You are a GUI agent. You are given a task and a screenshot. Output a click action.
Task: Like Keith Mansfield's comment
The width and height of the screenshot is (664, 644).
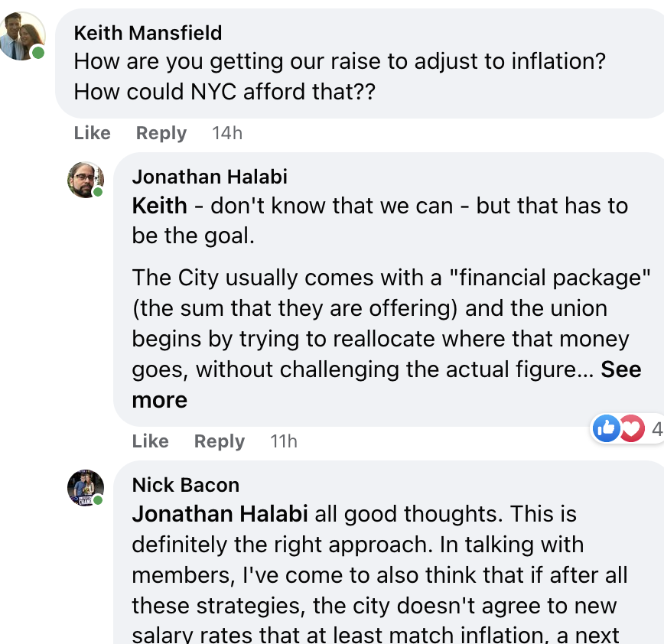[93, 133]
